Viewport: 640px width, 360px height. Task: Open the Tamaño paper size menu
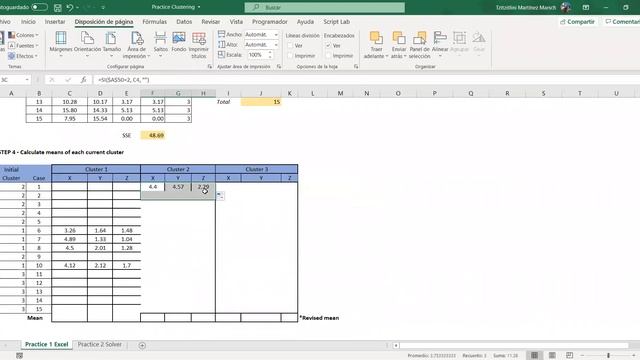(x=111, y=44)
